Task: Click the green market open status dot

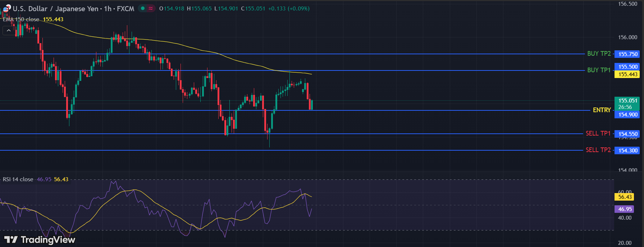Action: point(143,8)
